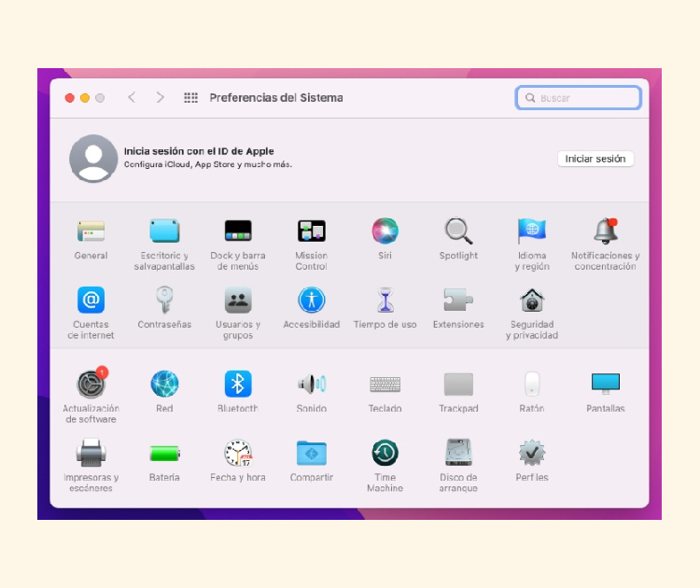
Task: Go back with the left chevron
Action: (x=132, y=97)
